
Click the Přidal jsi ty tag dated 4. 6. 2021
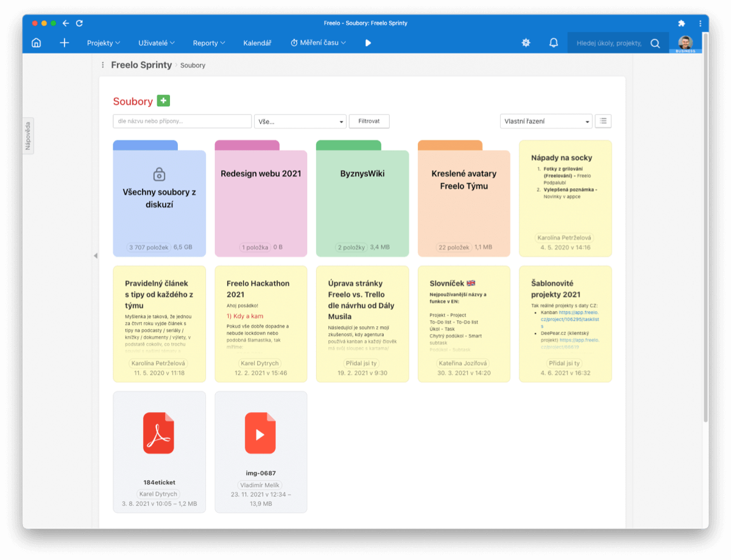click(x=565, y=363)
